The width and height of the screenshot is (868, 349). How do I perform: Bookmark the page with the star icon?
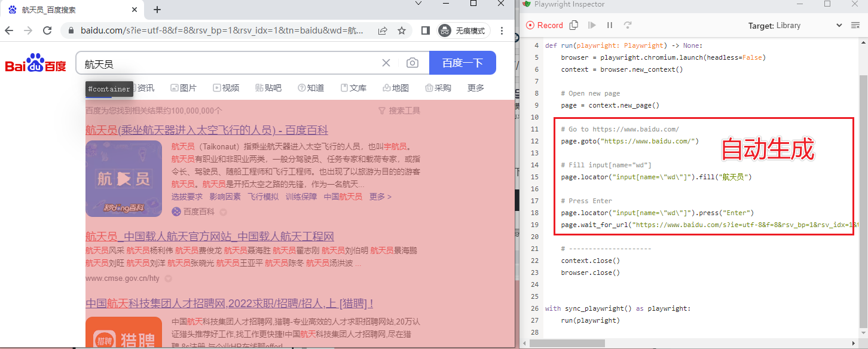(402, 30)
